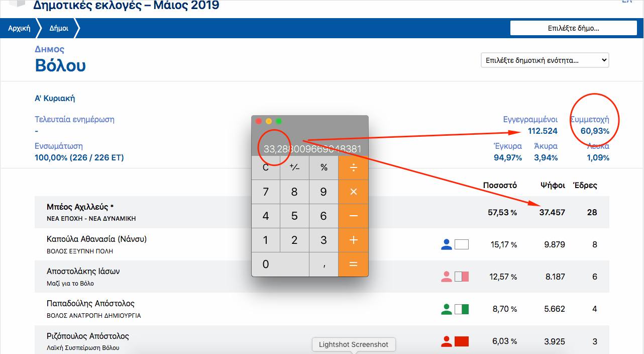Click the Ενσωμάτωση value 100,00% (226 / 226 ΕΤ)
The height and width of the screenshot is (354, 644).
(79, 157)
